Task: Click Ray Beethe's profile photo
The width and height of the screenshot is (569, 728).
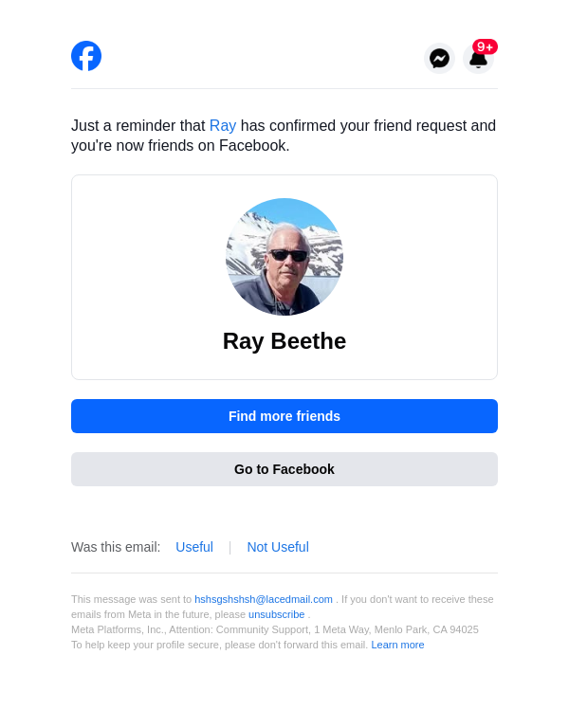Action: click(284, 257)
